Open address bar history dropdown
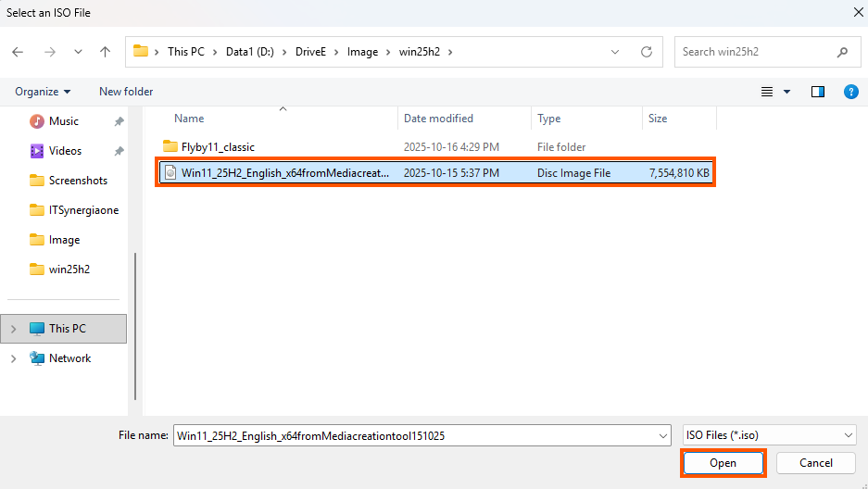The height and width of the screenshot is (489, 868). click(615, 52)
